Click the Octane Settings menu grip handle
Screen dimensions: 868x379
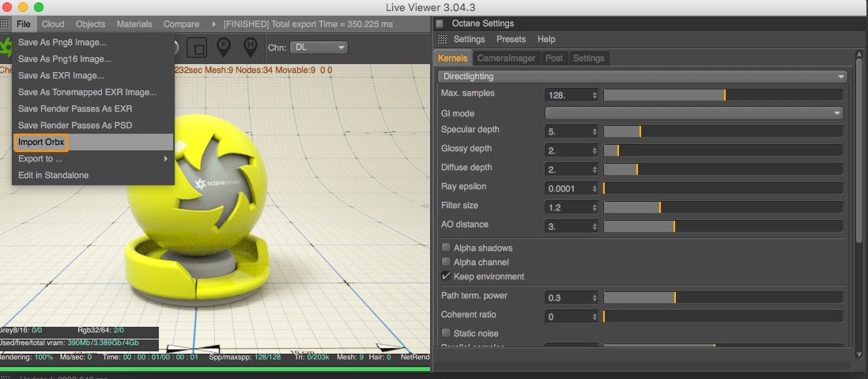click(x=443, y=40)
